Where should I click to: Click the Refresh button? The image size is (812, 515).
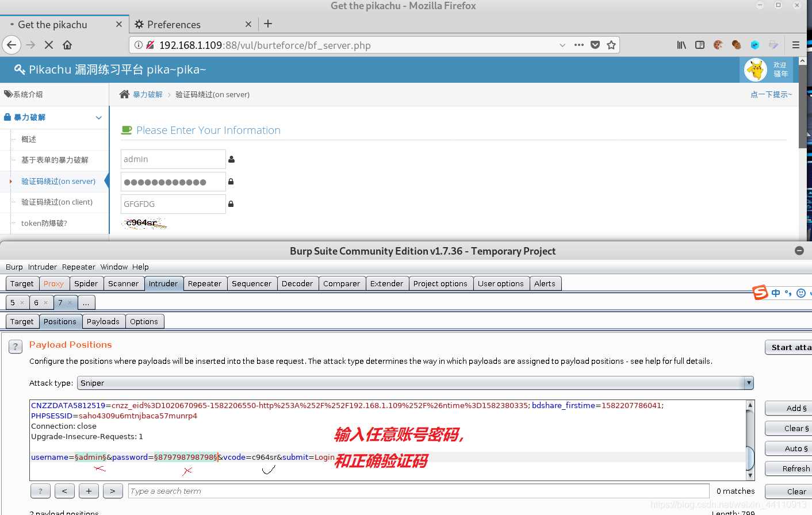(789, 468)
